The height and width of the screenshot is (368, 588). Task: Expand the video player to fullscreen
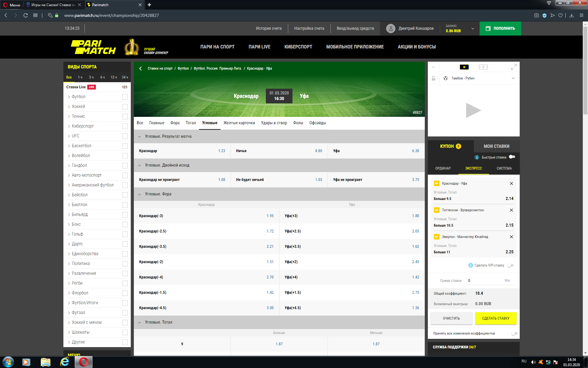tap(514, 67)
